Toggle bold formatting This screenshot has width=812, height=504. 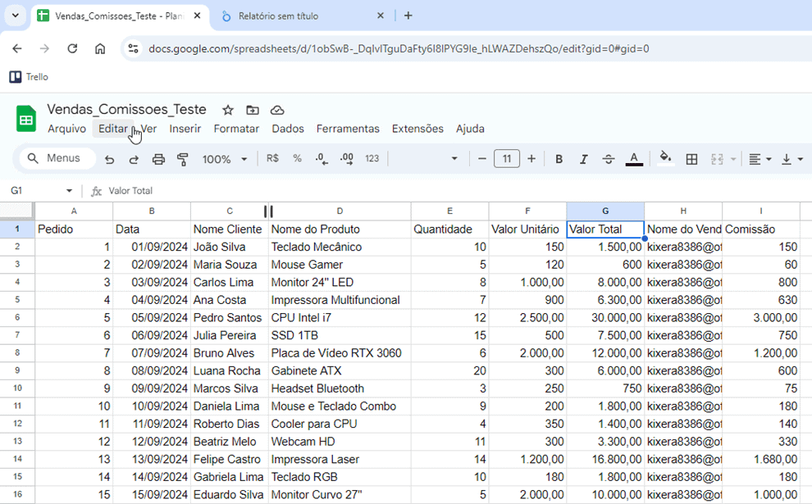(559, 159)
